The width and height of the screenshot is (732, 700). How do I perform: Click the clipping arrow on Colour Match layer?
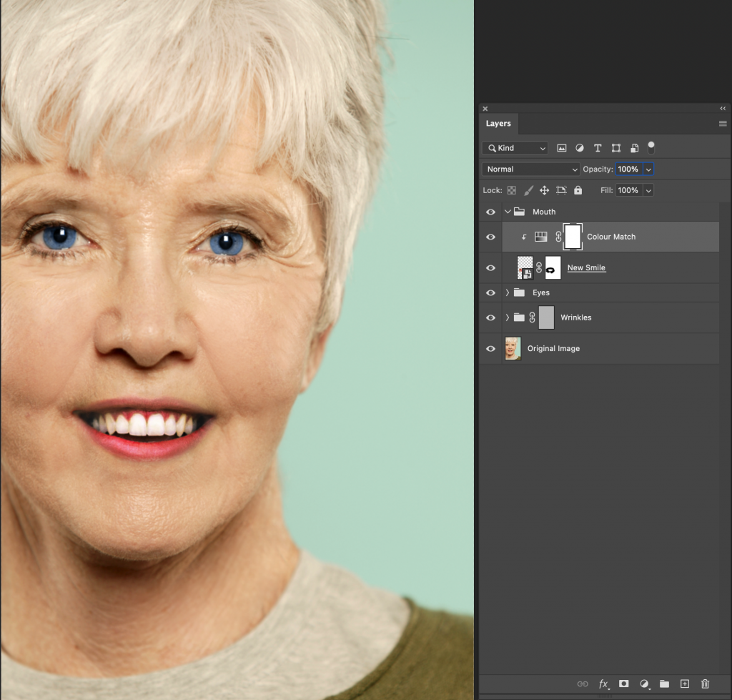click(x=524, y=237)
